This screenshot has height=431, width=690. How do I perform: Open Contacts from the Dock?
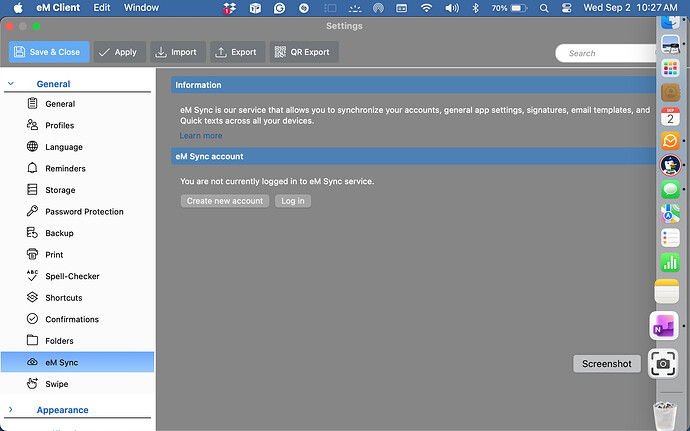tap(670, 92)
